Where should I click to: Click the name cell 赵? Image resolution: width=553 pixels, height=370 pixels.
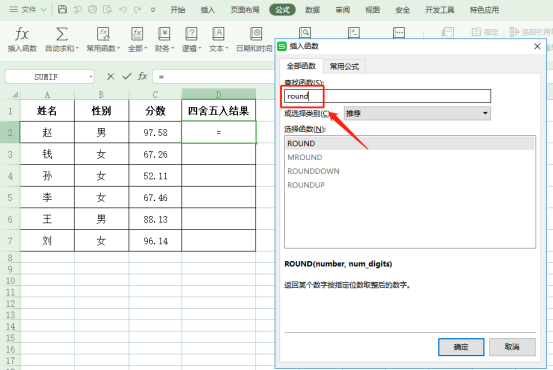pos(47,132)
